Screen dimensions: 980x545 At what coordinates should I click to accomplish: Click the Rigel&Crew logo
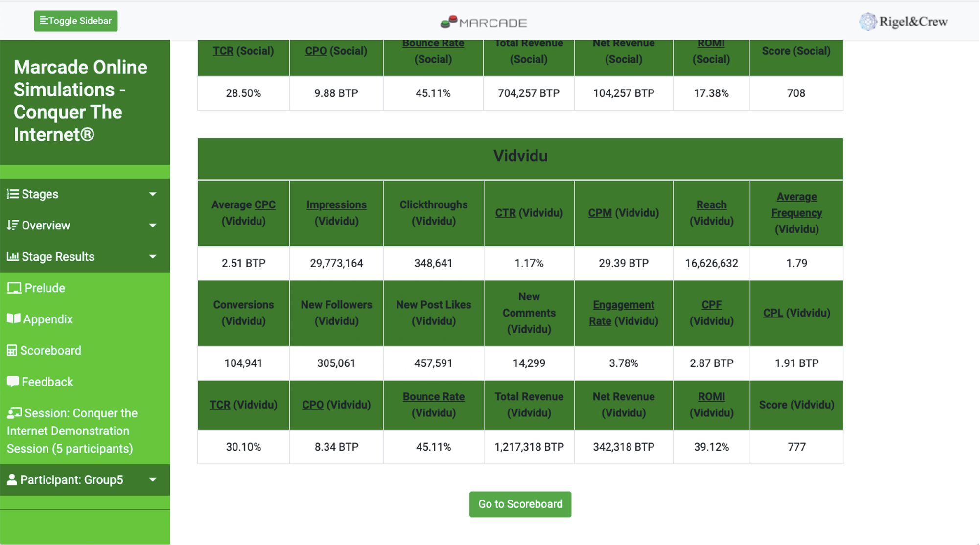[904, 22]
